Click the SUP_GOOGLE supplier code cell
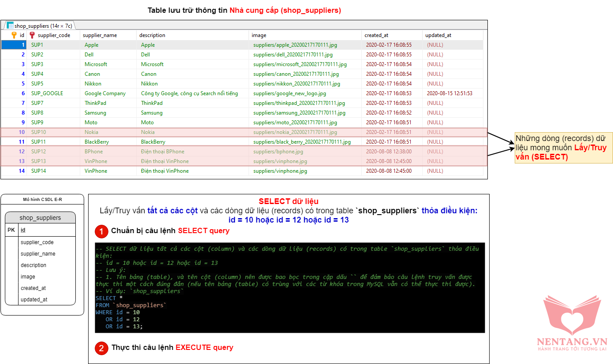 coord(47,93)
